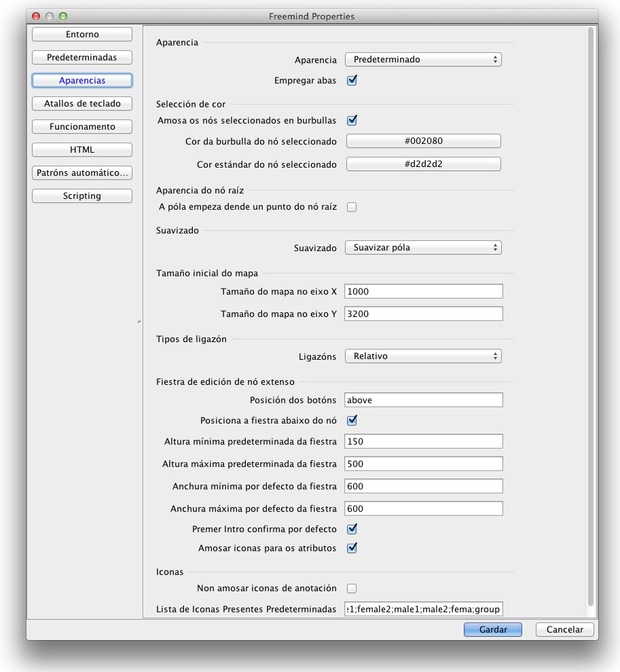
Task: Toggle Premer Intro confirma por defecto
Action: (351, 529)
